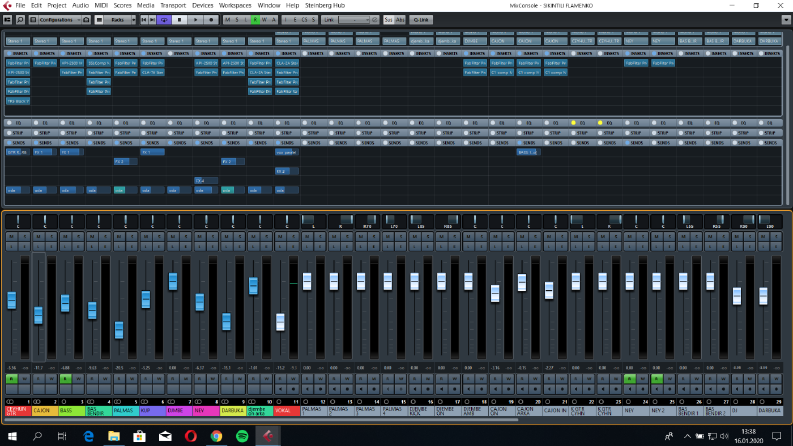The height and width of the screenshot is (446, 793).
Task: Solo the CEYHUN GTR channel
Action: [x=24, y=237]
